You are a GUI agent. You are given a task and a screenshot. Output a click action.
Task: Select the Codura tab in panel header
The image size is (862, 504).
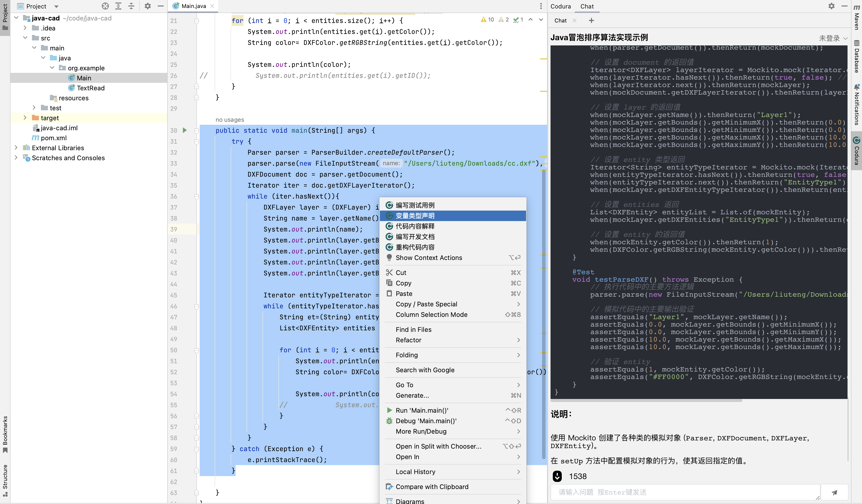point(561,6)
